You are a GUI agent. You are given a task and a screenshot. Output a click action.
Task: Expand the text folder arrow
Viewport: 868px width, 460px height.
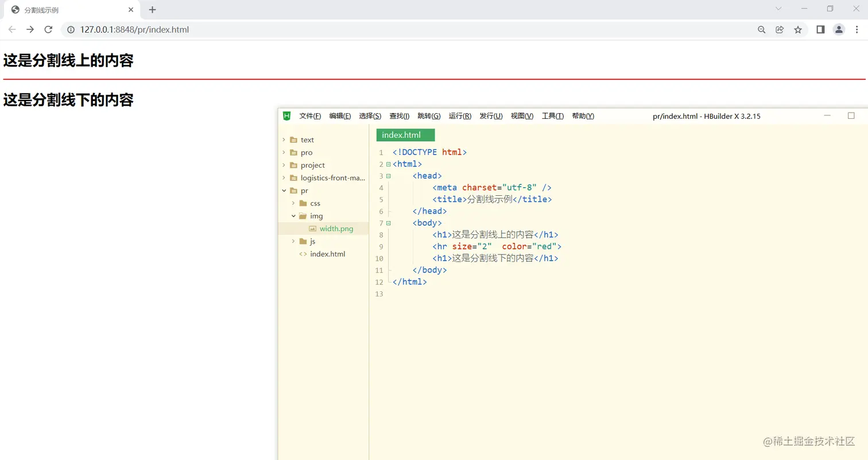click(284, 140)
